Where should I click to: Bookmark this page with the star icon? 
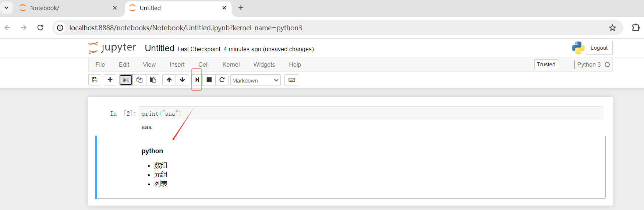[612, 28]
